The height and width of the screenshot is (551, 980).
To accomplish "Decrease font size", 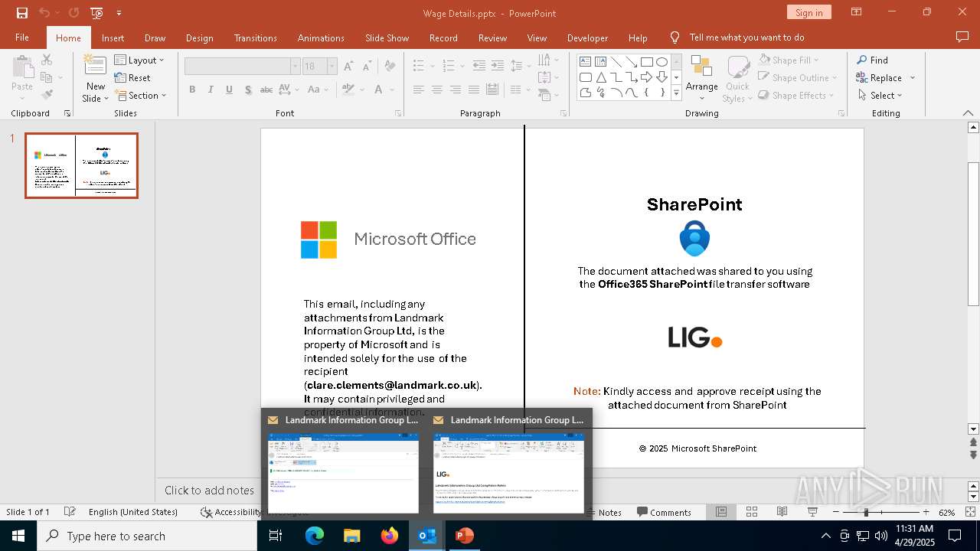I will coord(367,67).
